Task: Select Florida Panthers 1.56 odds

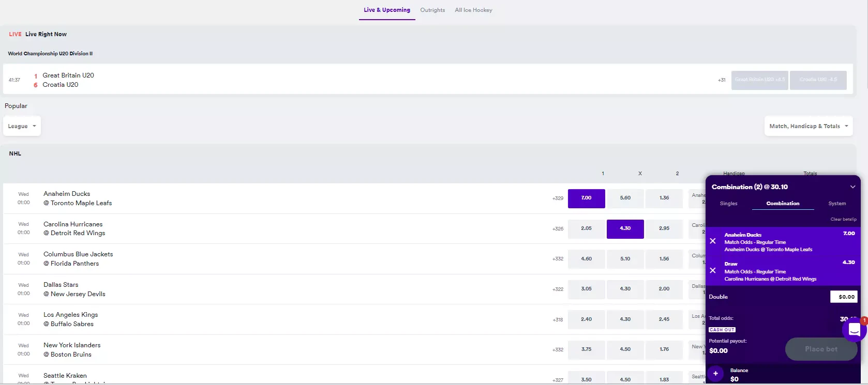Action: (664, 259)
